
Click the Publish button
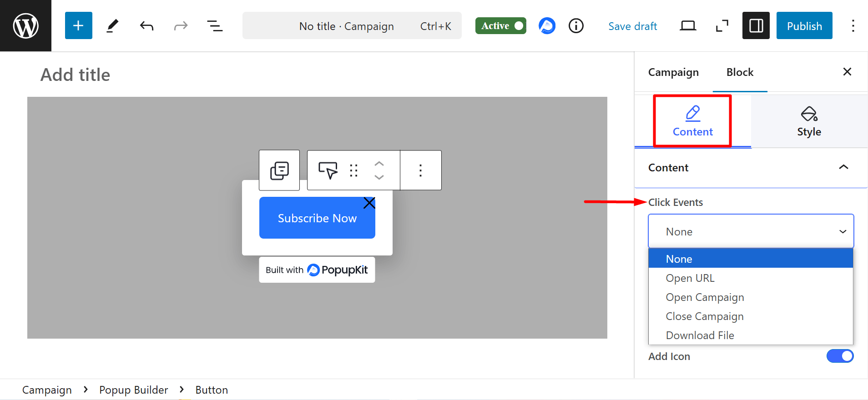[804, 26]
